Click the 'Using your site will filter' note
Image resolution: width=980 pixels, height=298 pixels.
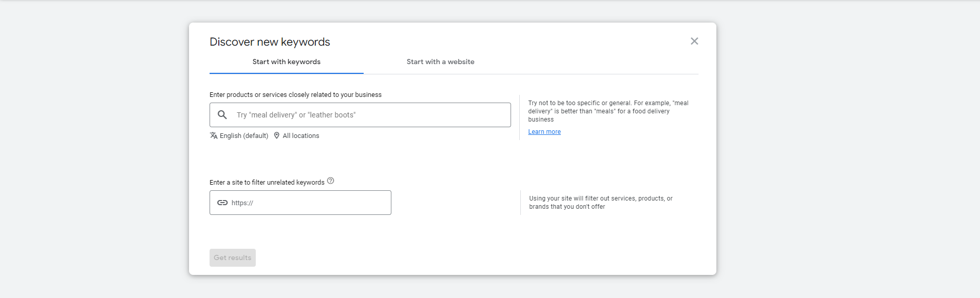click(x=601, y=203)
